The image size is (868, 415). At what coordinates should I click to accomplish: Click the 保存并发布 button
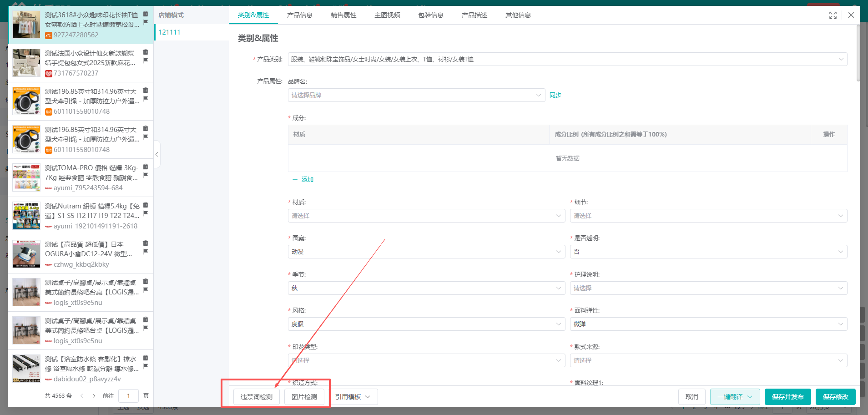787,397
